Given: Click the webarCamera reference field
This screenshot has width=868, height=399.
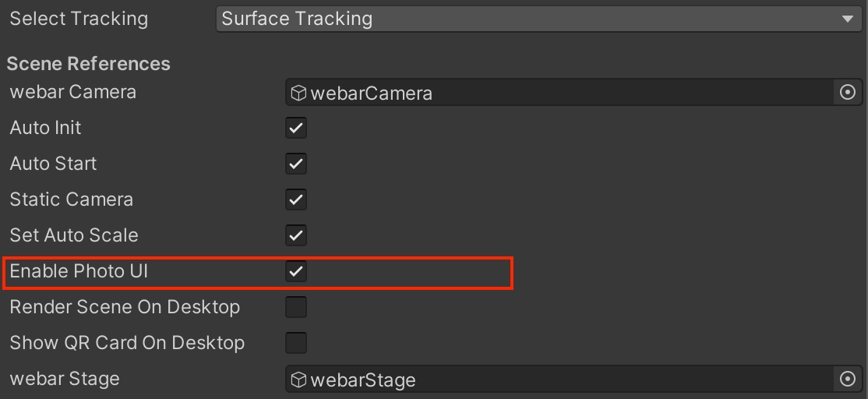Looking at the screenshot, I should click(561, 94).
